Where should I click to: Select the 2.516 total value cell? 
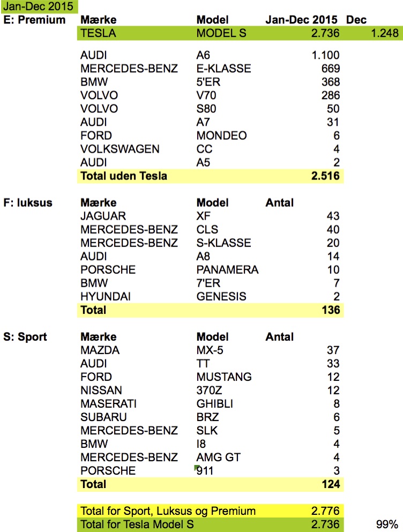tap(326, 176)
